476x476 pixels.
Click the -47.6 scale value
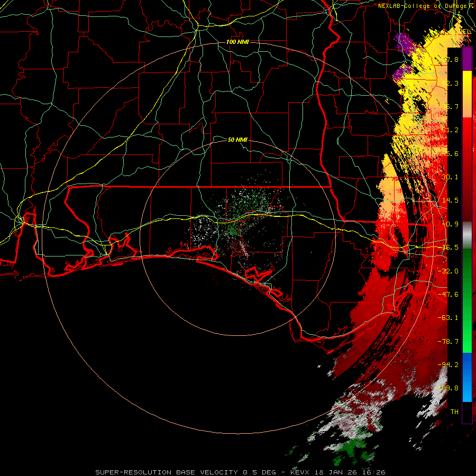(448, 295)
